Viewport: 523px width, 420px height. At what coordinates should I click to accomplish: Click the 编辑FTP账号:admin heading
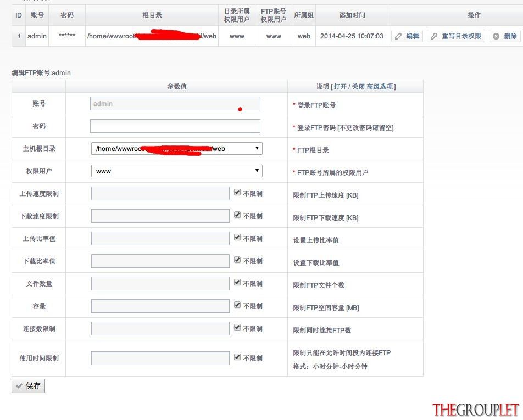point(41,72)
